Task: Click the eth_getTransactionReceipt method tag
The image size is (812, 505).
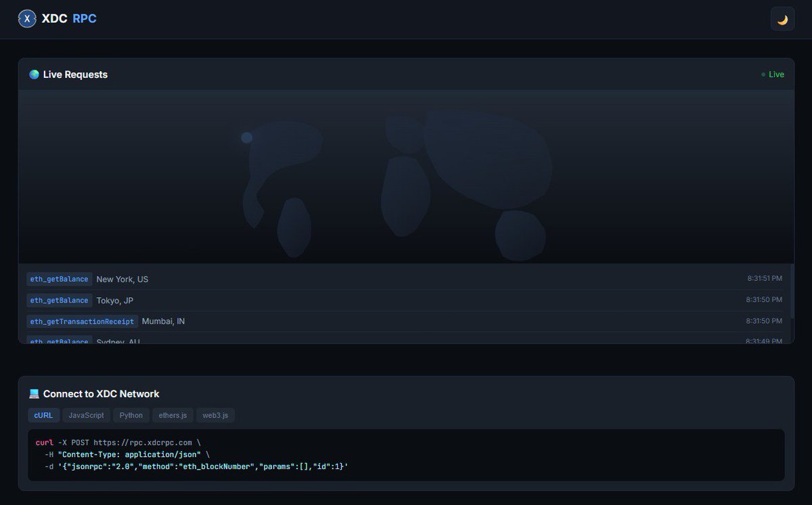Action: tap(82, 321)
